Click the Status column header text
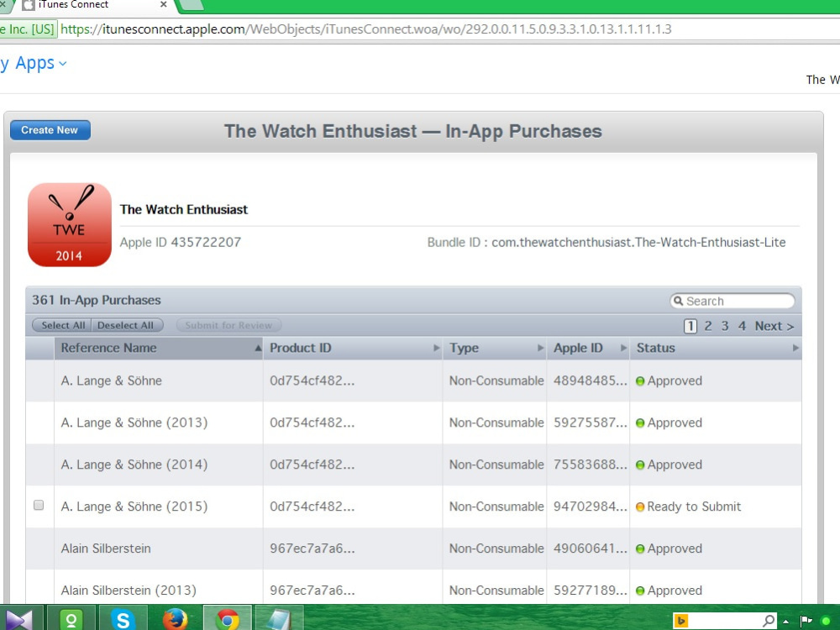Image resolution: width=840 pixels, height=630 pixels. 656,349
